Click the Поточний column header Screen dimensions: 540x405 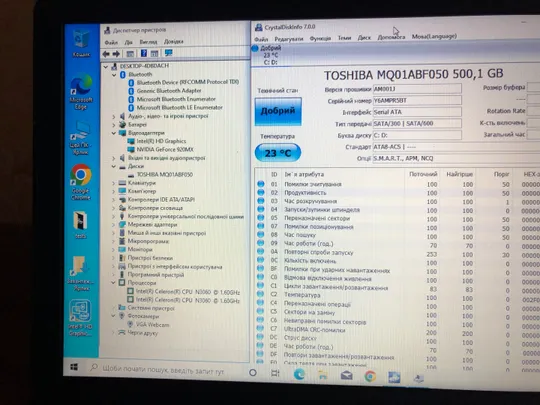[423, 174]
